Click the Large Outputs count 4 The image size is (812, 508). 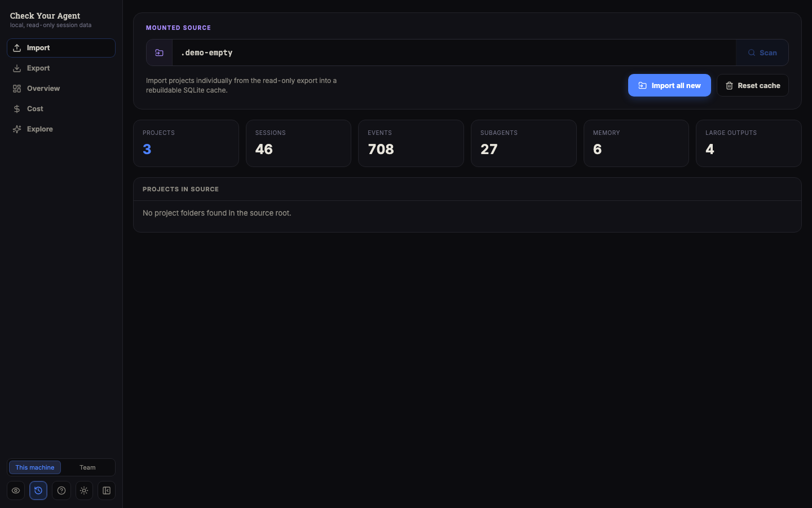(710, 149)
